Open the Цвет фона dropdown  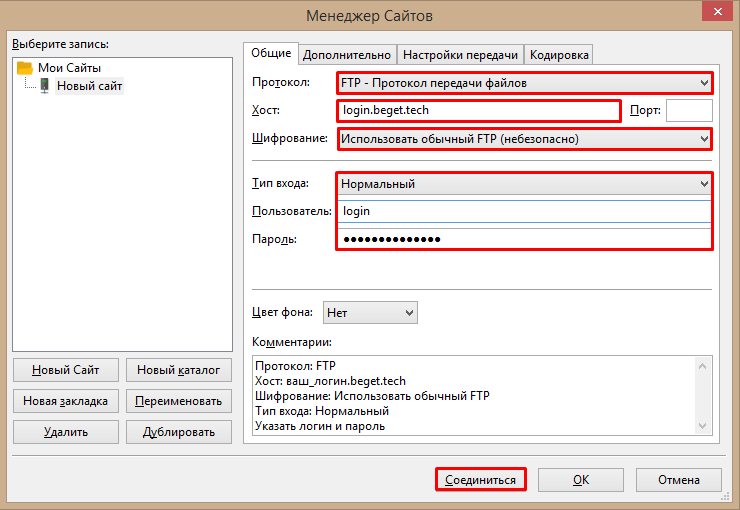(x=370, y=313)
